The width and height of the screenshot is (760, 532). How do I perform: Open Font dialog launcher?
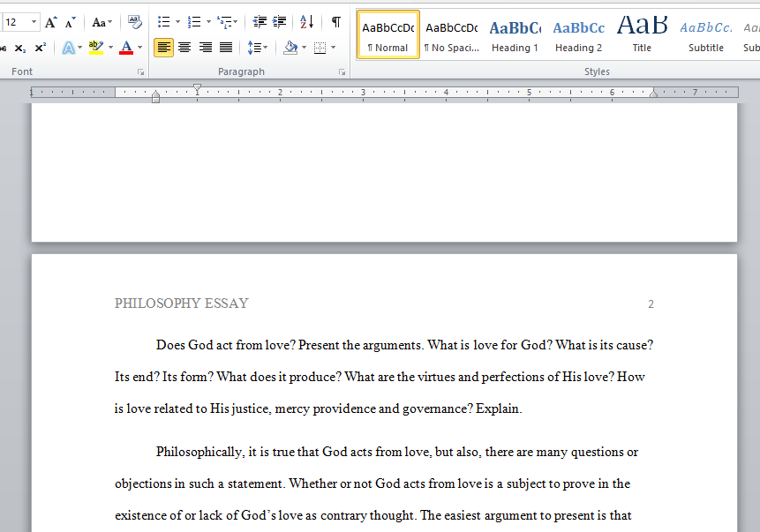tap(140, 72)
